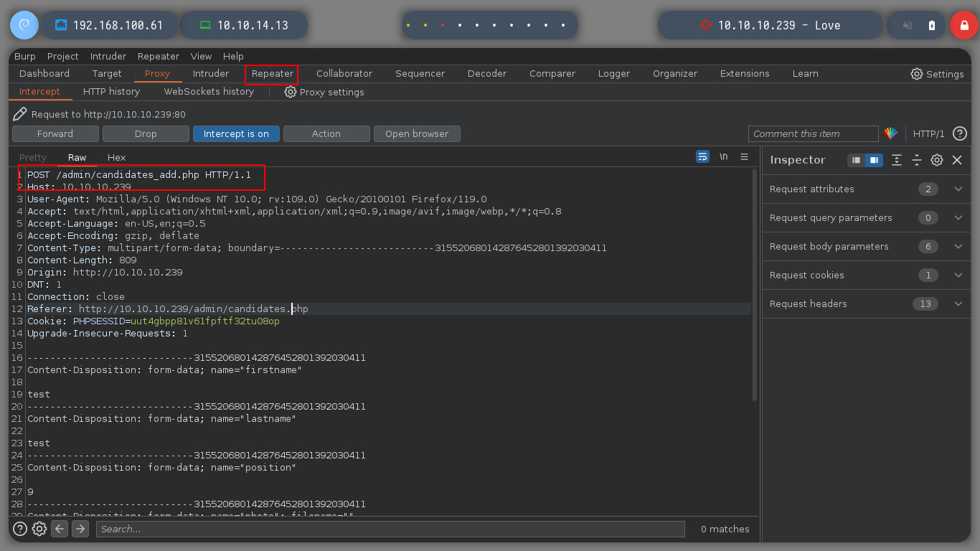Click the laptop VPN icon next to 10.10.14.13
The height and width of the screenshot is (551, 980).
pyautogui.click(x=205, y=25)
